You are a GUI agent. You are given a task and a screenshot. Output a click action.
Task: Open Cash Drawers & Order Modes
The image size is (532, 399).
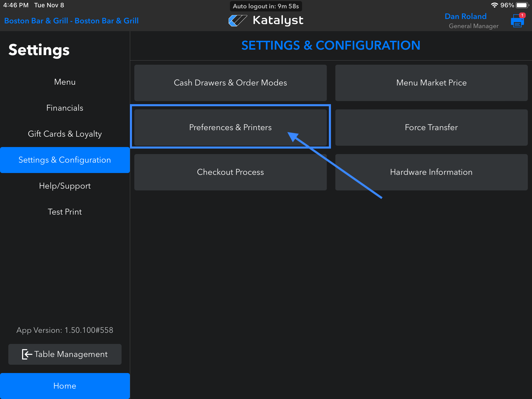coord(230,83)
